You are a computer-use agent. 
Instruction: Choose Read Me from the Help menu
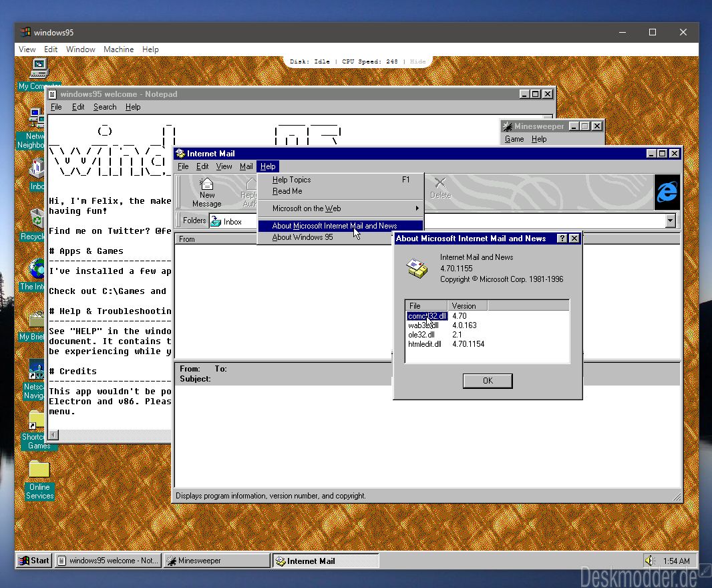[341, 191]
